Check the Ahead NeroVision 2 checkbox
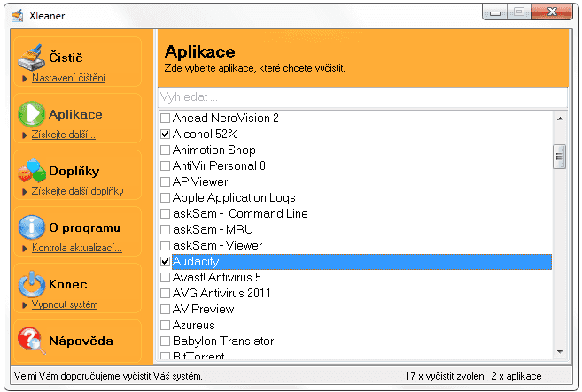This screenshot has width=582, height=392. 165,119
